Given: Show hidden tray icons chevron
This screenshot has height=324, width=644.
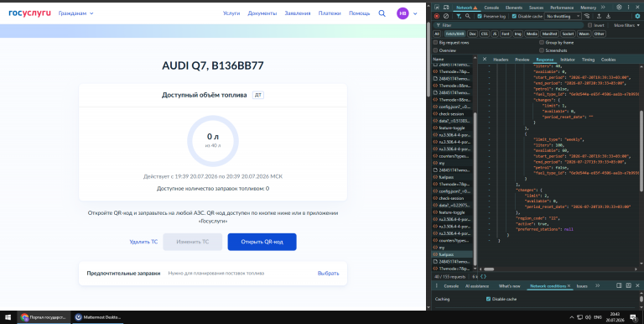Looking at the screenshot, I should 572,317.
